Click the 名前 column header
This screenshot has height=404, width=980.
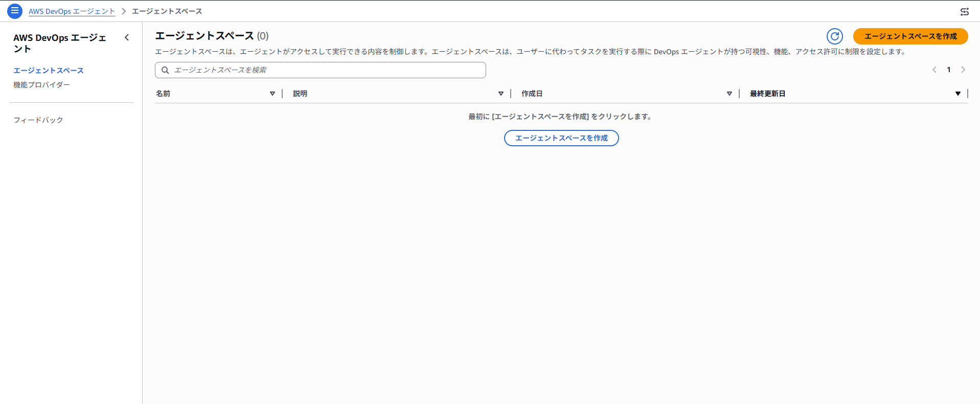click(x=163, y=94)
